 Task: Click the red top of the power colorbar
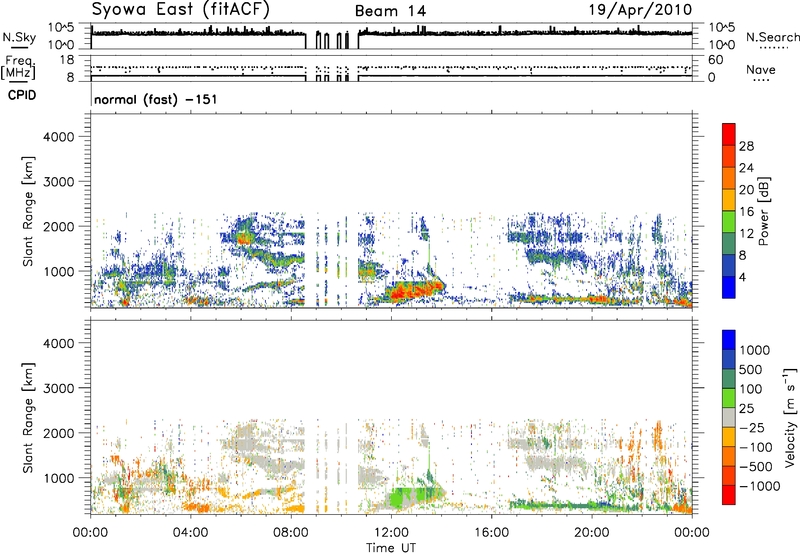coord(729,134)
